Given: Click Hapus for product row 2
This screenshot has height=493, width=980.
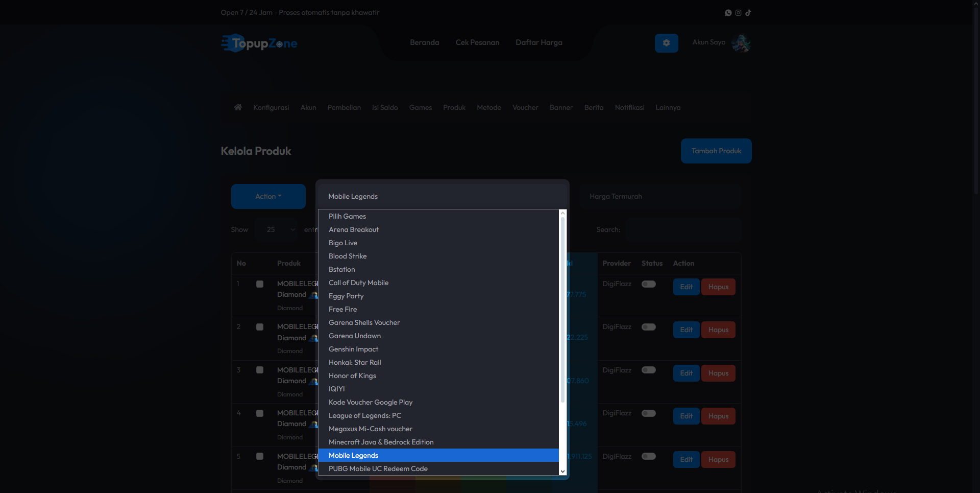Looking at the screenshot, I should click(x=718, y=330).
